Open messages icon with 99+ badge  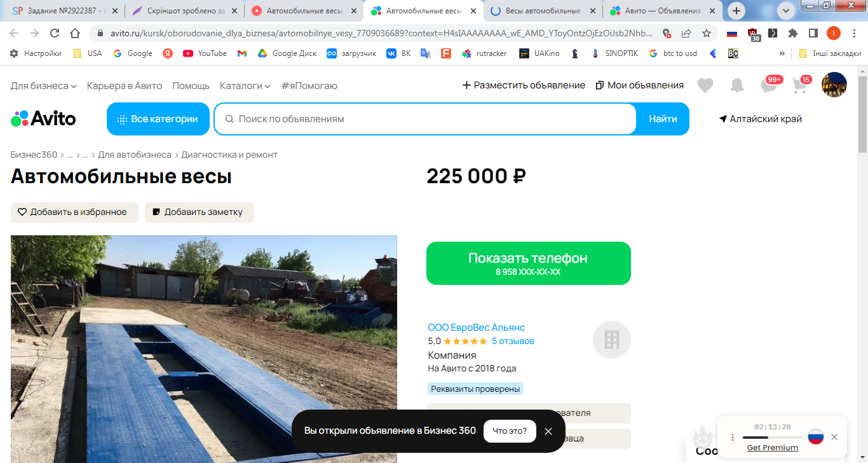(769, 85)
